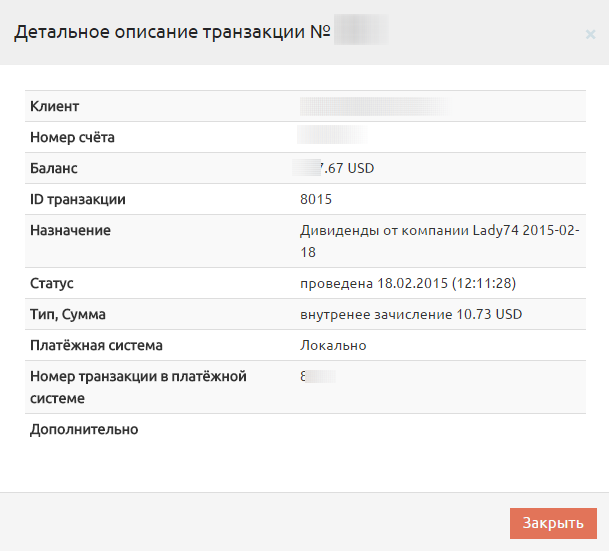The width and height of the screenshot is (609, 551).
Task: Click the Номер счёта label
Action: [x=72, y=137]
